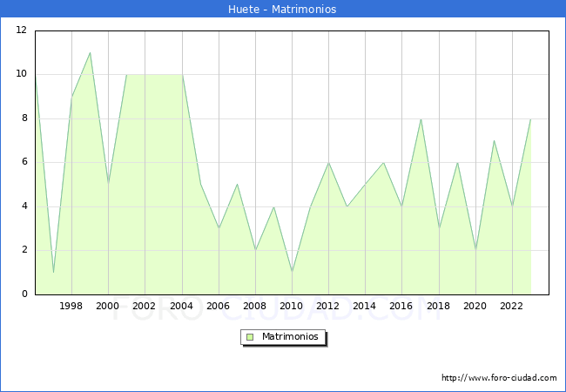Screen dimensions: 566x392
Task: Click the y-axis value 12
Action: tap(22, 30)
